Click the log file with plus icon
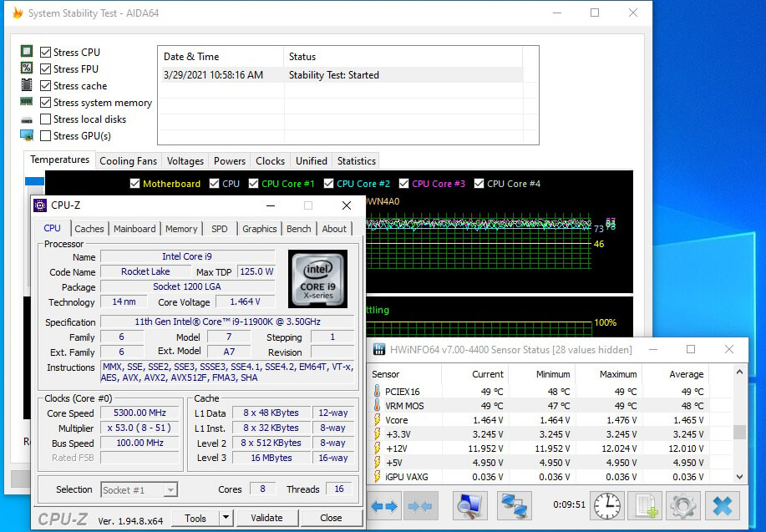The image size is (766, 532). tap(645, 505)
